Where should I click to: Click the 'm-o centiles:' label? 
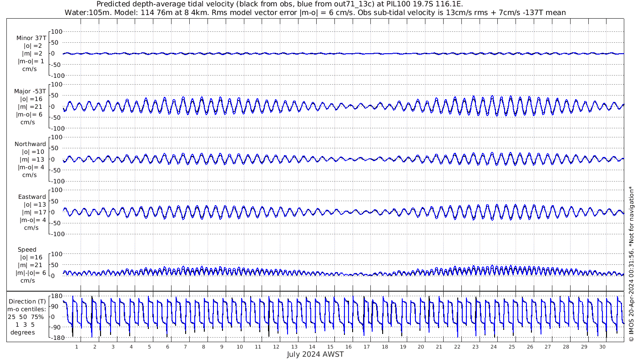(x=27, y=309)
